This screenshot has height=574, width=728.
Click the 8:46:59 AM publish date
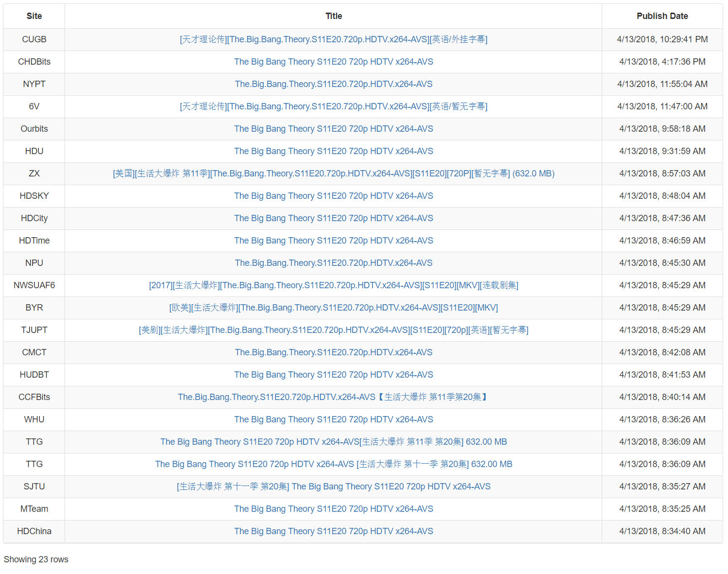pos(662,241)
